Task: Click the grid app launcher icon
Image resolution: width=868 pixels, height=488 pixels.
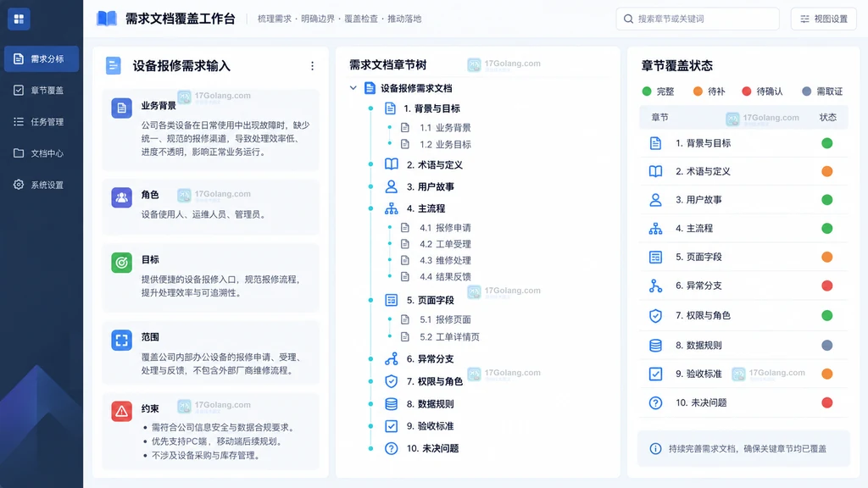Action: (19, 19)
